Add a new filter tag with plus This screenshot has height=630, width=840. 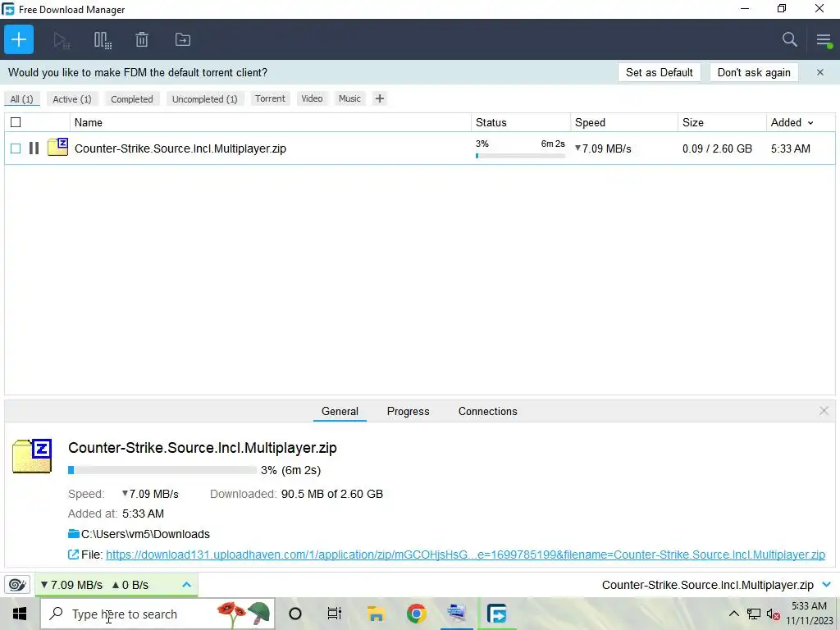tap(379, 98)
